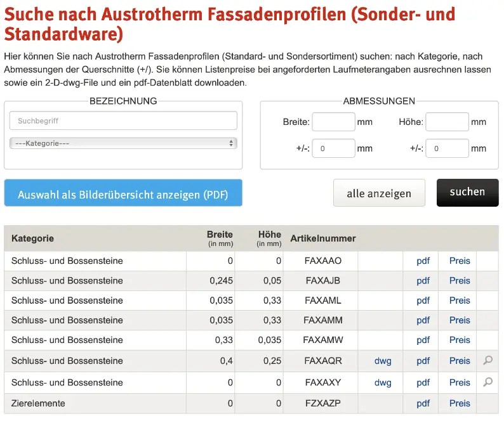This screenshot has width=504, height=421.
Task: Click the Höhe tolerance +/- field
Action: pyautogui.click(x=447, y=148)
